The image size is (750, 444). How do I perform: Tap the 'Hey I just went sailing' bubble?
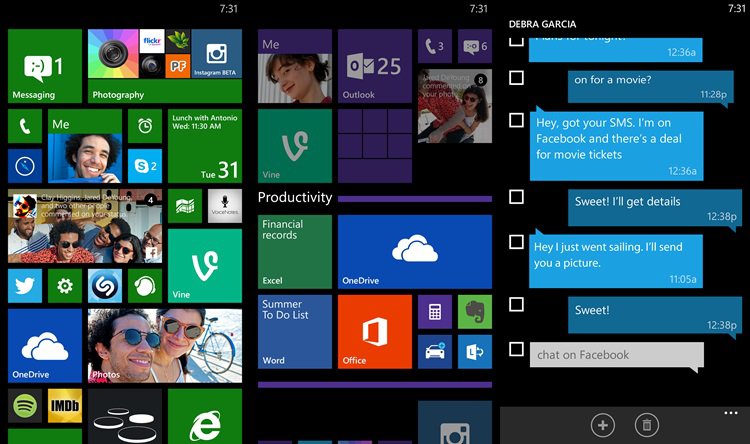[x=616, y=261]
